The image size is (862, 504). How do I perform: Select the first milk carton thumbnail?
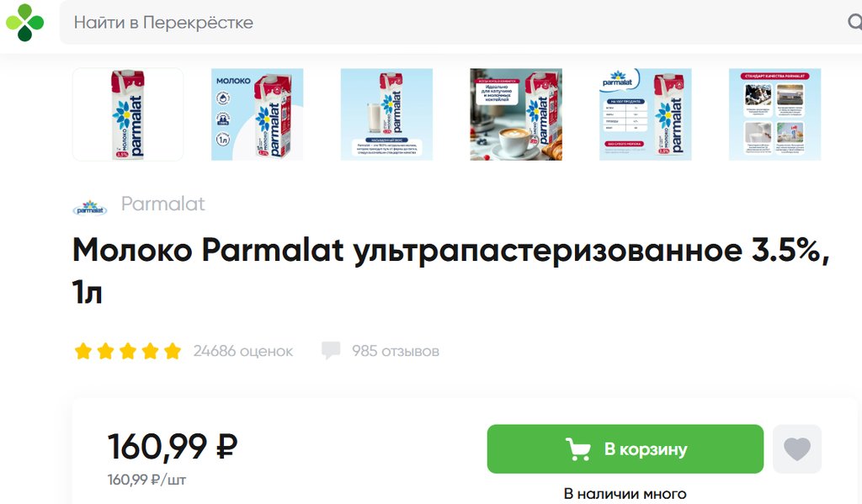click(x=128, y=114)
